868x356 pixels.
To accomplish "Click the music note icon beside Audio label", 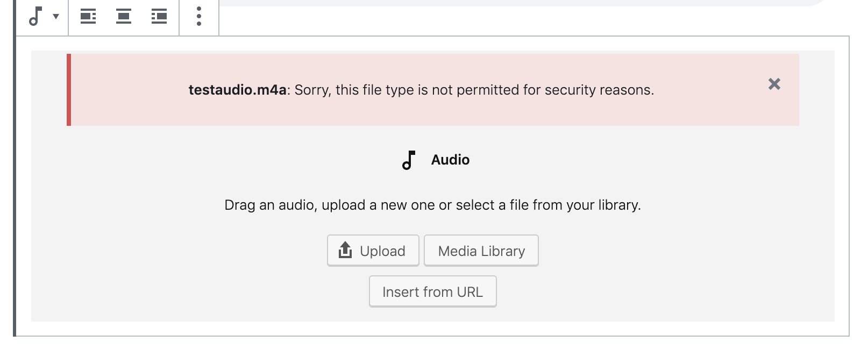I will (x=409, y=160).
